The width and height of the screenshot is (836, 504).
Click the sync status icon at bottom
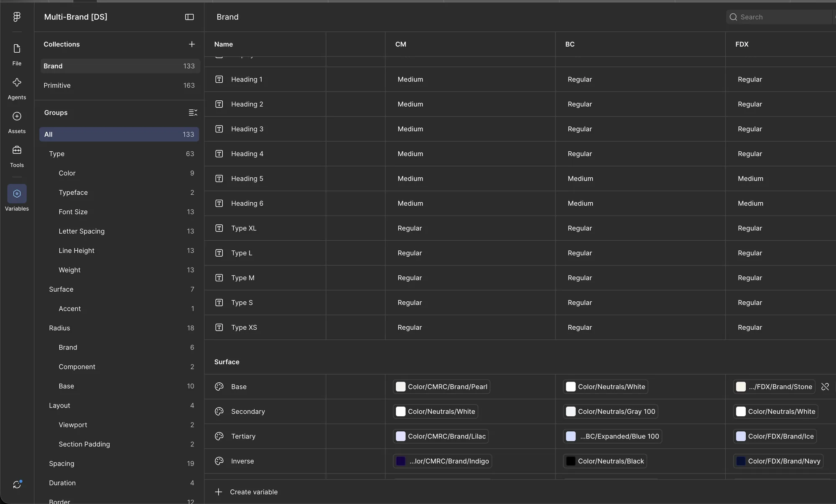[x=17, y=484]
